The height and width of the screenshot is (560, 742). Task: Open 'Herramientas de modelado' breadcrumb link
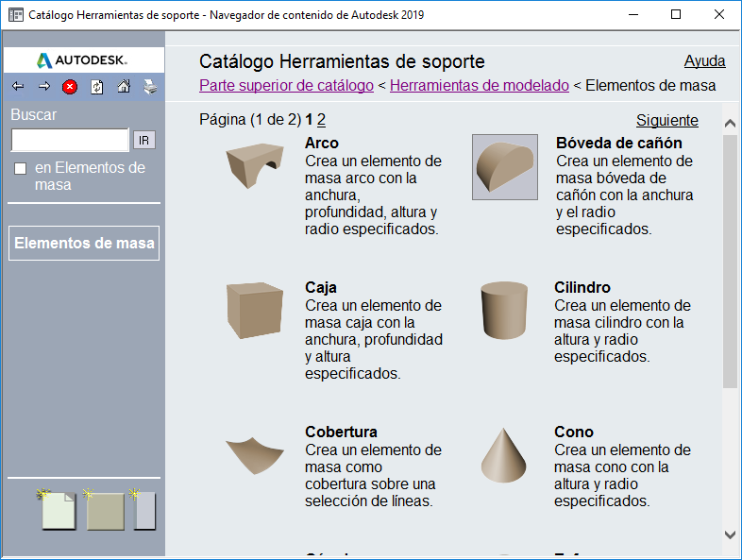[x=480, y=85]
